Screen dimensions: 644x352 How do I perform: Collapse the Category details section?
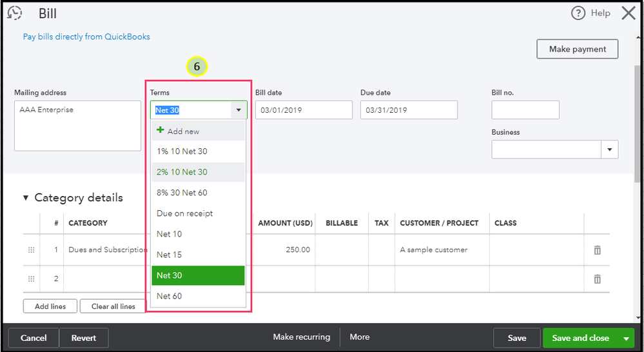pyautogui.click(x=26, y=197)
